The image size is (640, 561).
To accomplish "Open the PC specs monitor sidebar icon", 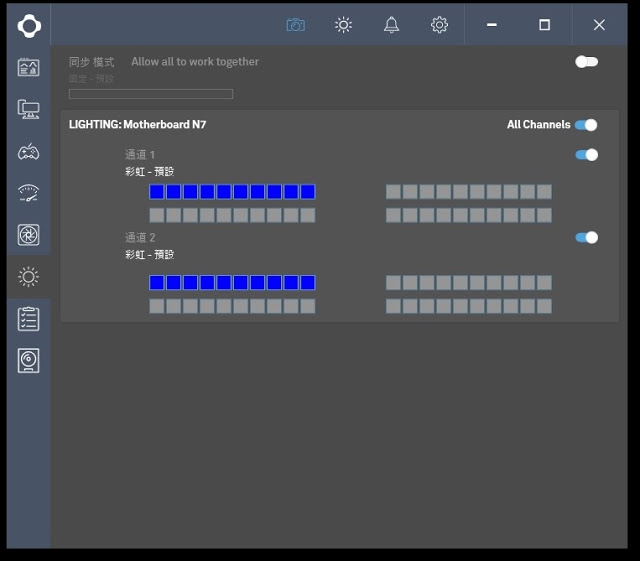I will (x=29, y=109).
